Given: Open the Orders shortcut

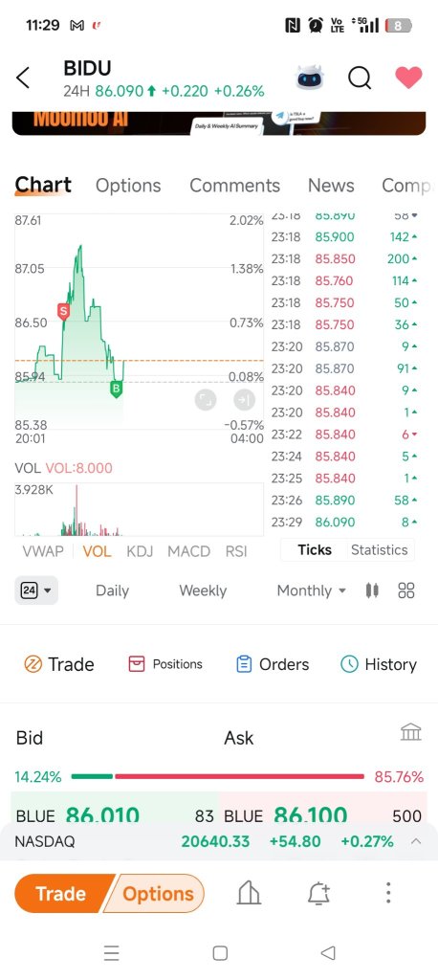Looking at the screenshot, I should pyautogui.click(x=273, y=664).
